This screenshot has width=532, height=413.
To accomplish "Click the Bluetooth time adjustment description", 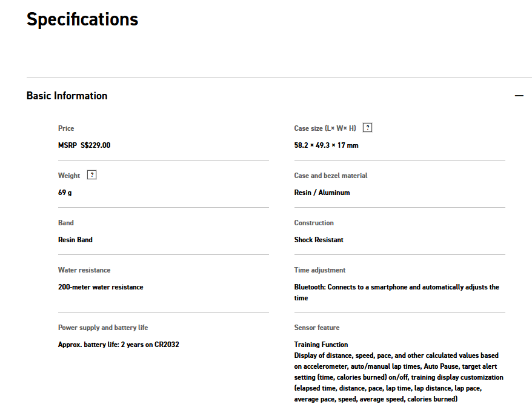I will [x=396, y=287].
